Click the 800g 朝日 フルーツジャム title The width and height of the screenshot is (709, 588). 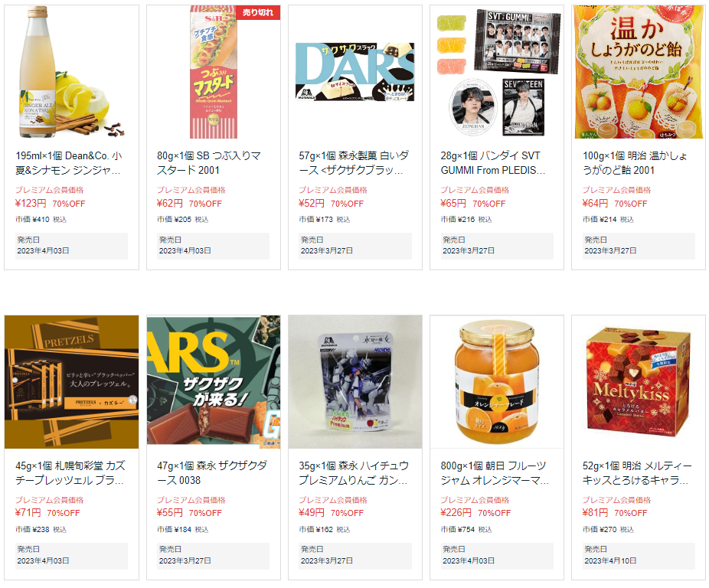pos(495,472)
